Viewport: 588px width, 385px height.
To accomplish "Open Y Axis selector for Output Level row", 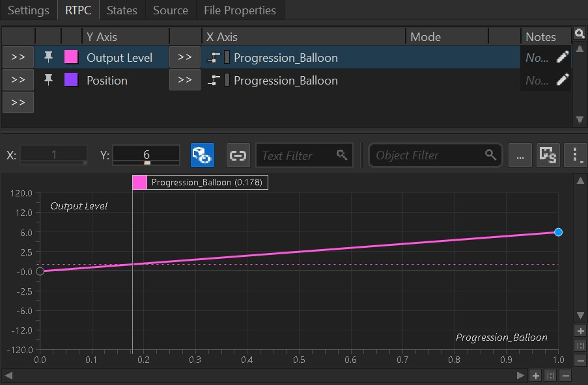I will [18, 57].
